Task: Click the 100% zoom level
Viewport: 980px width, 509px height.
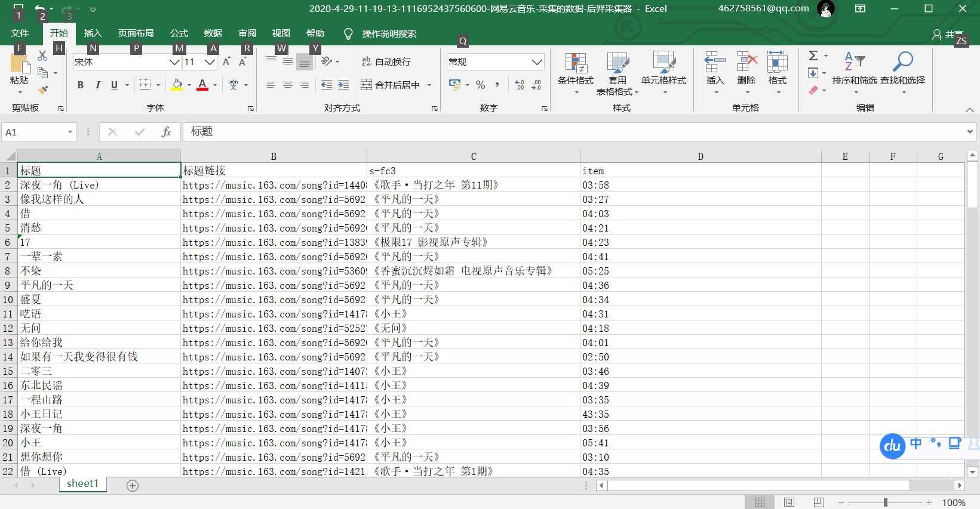Action: [953, 503]
